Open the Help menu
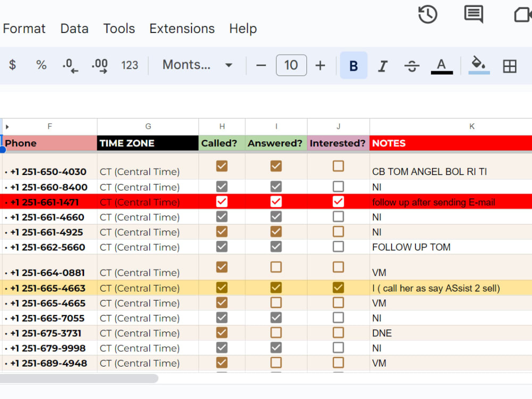Viewport: 532px width, 399px height. pyautogui.click(x=243, y=29)
